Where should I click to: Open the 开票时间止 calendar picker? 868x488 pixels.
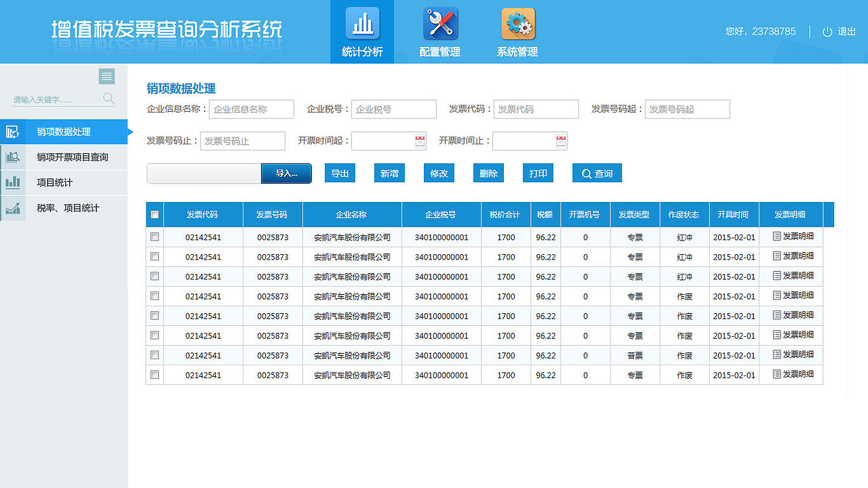tap(560, 141)
